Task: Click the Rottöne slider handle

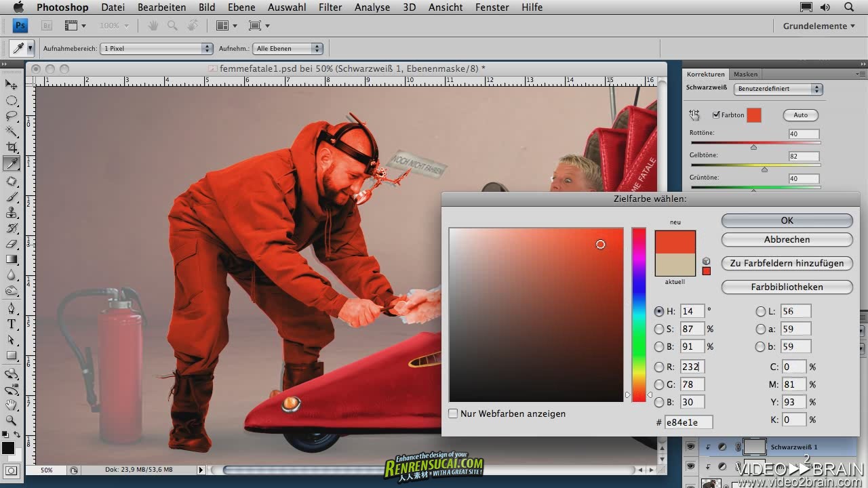Action: [x=753, y=146]
